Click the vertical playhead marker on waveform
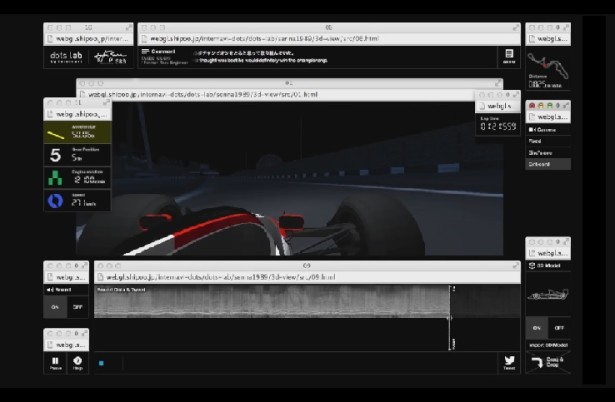This screenshot has height=402, width=615. coord(450,318)
